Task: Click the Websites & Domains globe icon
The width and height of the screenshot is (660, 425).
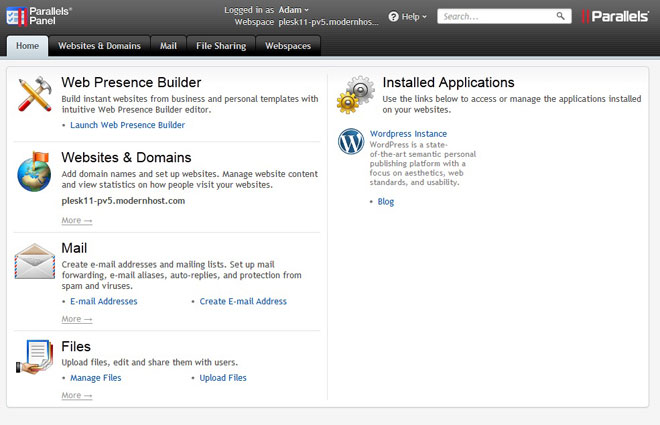Action: (34, 171)
